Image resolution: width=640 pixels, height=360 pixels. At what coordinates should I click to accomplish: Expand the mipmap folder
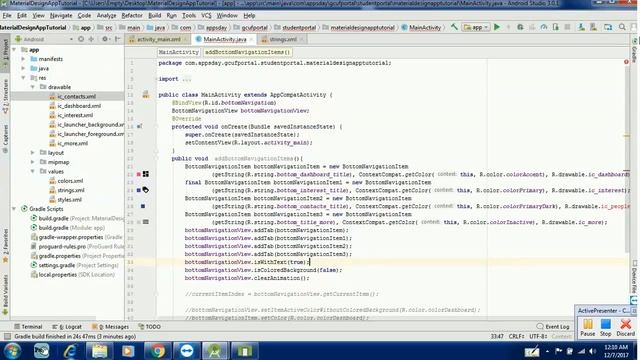(x=33, y=162)
